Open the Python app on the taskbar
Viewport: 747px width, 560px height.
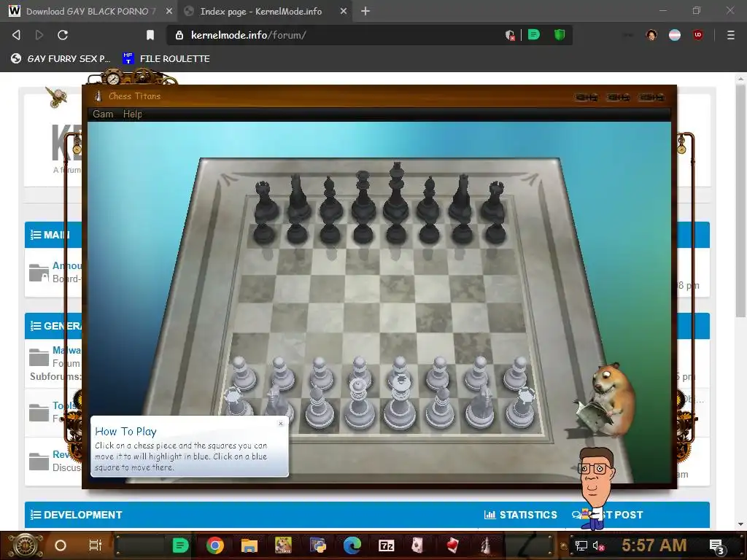(x=318, y=545)
